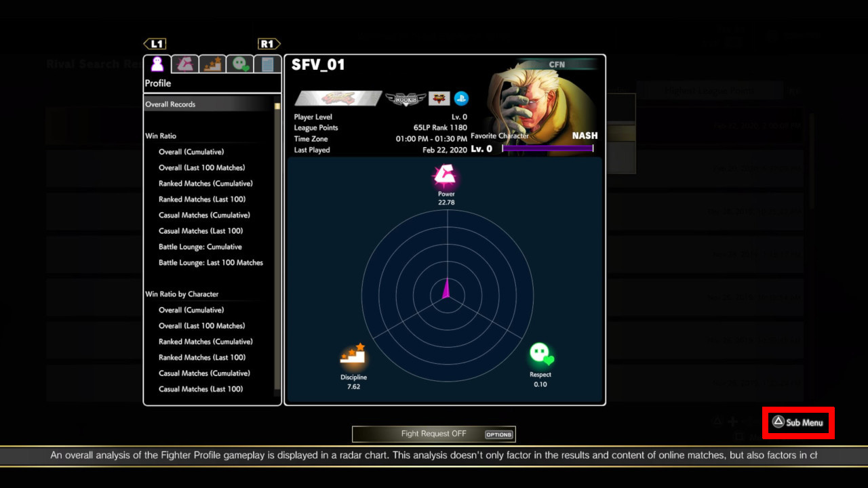Select Battle Lounge: Last 100 Matches
The width and height of the screenshot is (868, 488).
pos(211,262)
